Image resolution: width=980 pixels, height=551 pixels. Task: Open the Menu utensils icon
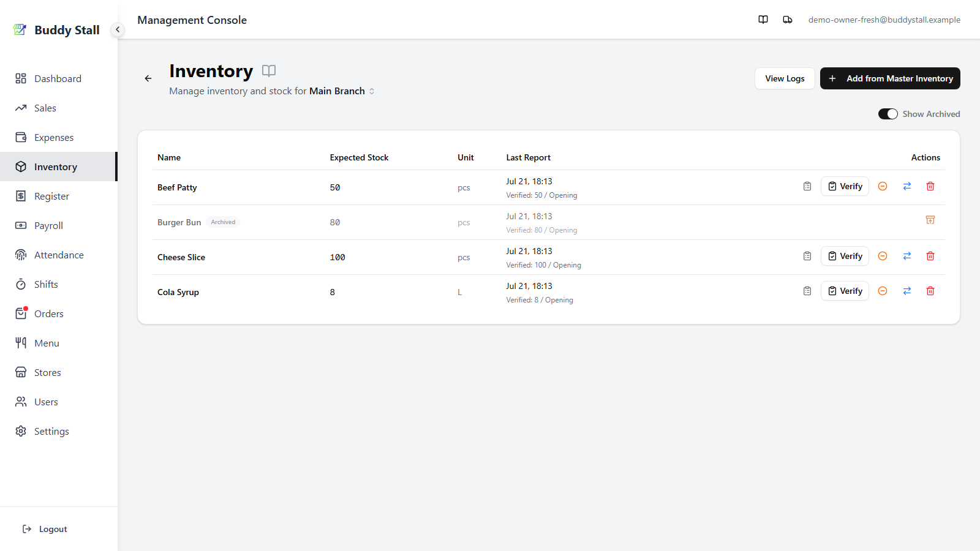21,343
